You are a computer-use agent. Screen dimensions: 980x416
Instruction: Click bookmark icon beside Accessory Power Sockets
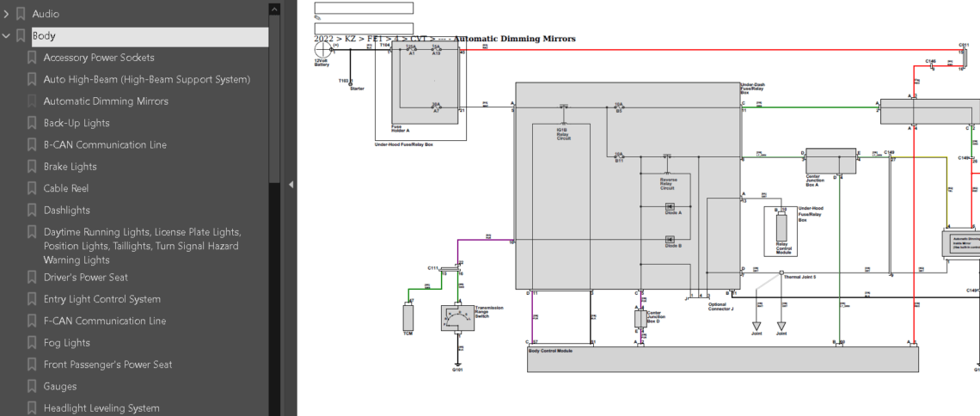pos(32,58)
